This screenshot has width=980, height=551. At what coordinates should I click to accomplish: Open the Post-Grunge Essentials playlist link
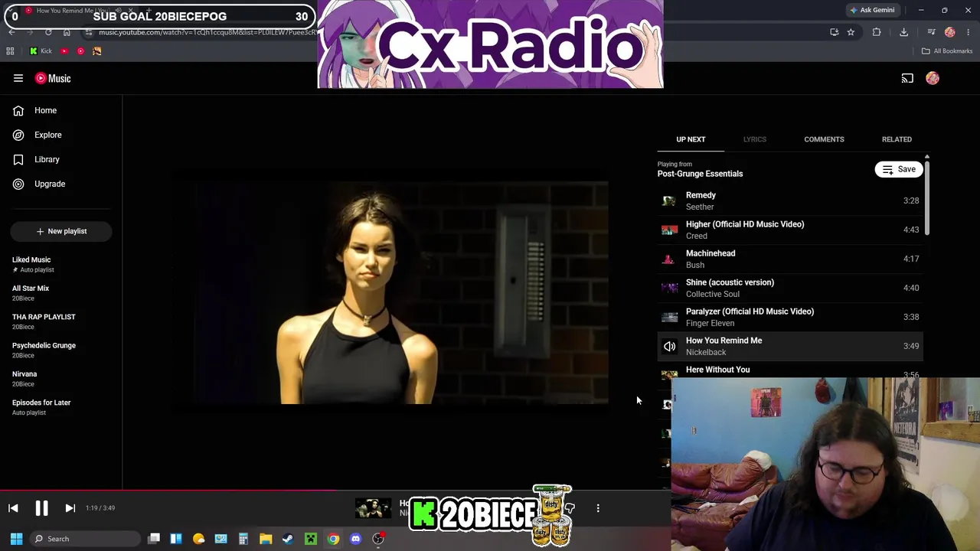[x=700, y=174]
